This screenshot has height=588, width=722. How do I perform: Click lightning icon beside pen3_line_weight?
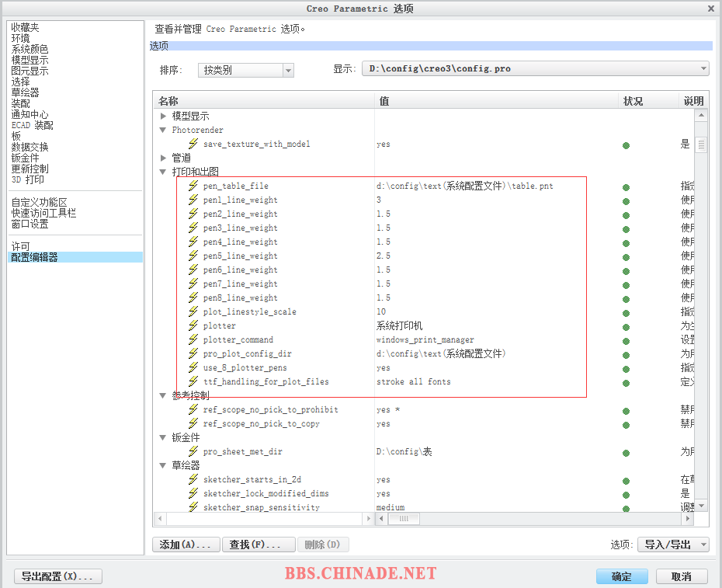click(193, 228)
